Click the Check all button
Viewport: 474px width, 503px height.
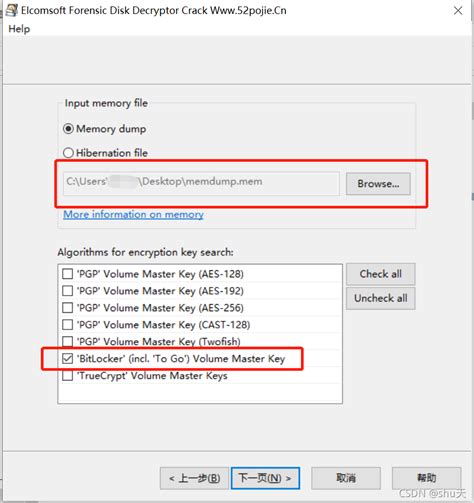381,274
